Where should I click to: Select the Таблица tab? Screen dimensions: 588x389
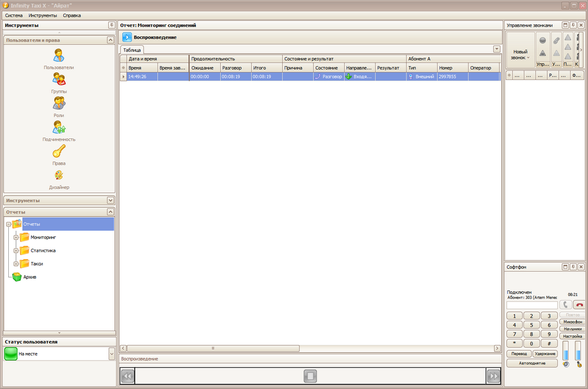[x=132, y=50]
